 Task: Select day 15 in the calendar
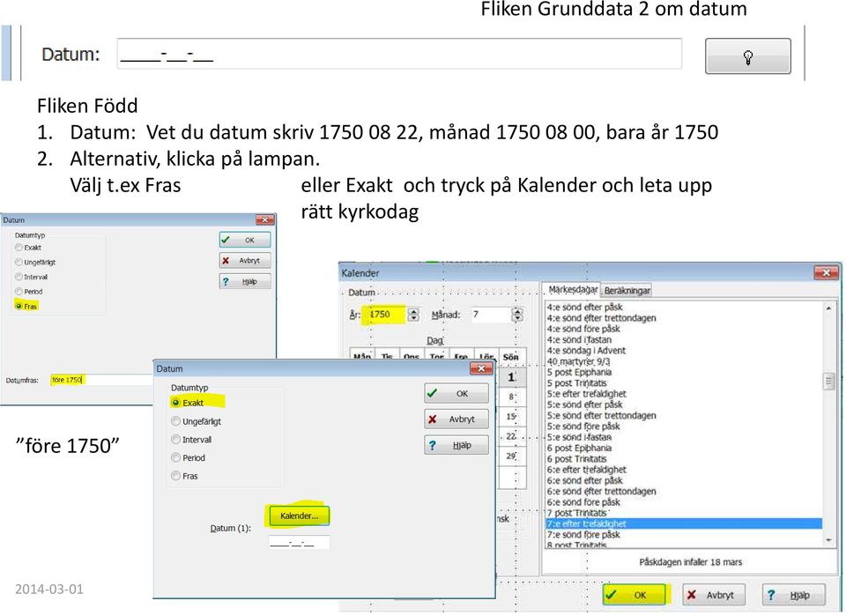511,417
